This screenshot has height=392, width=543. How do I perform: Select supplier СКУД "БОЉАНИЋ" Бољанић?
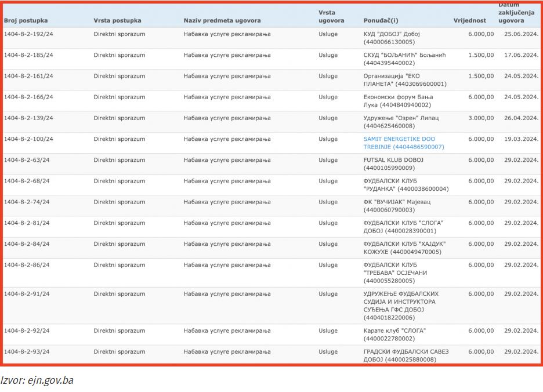(x=404, y=59)
